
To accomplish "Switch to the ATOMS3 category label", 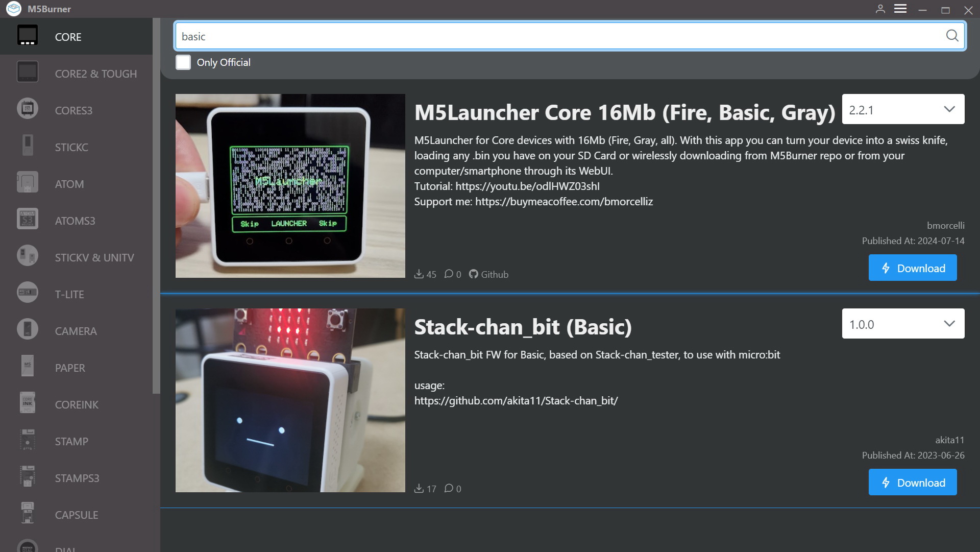I will pyautogui.click(x=75, y=221).
